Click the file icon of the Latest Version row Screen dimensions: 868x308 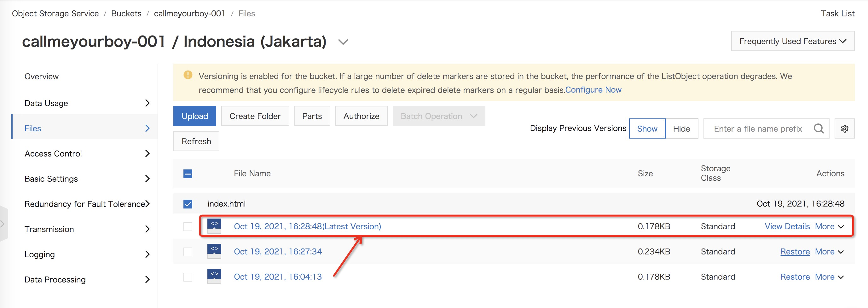point(214,226)
